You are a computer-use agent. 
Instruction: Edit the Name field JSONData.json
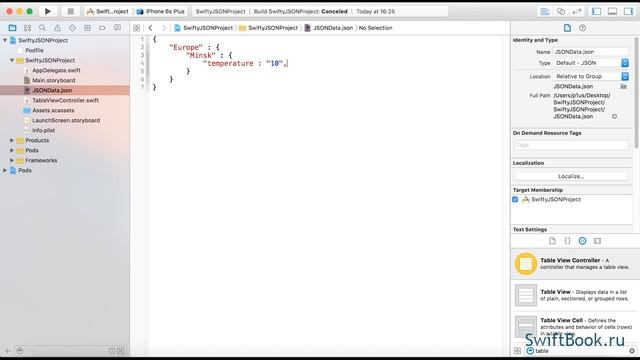(591, 52)
